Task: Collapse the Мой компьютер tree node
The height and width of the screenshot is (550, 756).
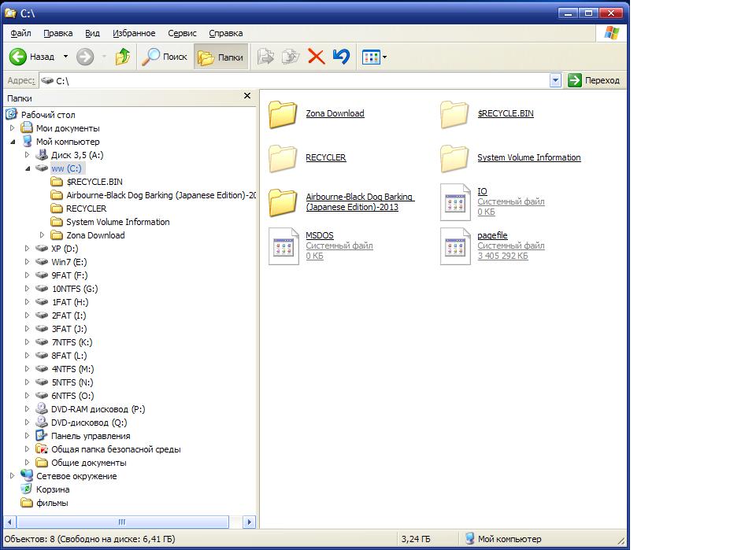Action: click(13, 142)
